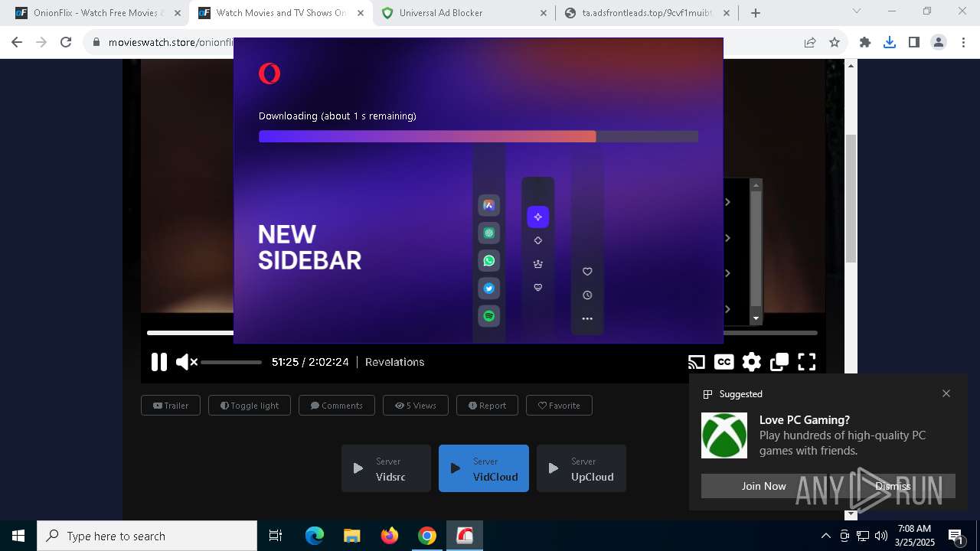Image resolution: width=980 pixels, height=551 pixels.
Task: Click the Spotify icon in Opera sidebar
Action: coord(489,316)
